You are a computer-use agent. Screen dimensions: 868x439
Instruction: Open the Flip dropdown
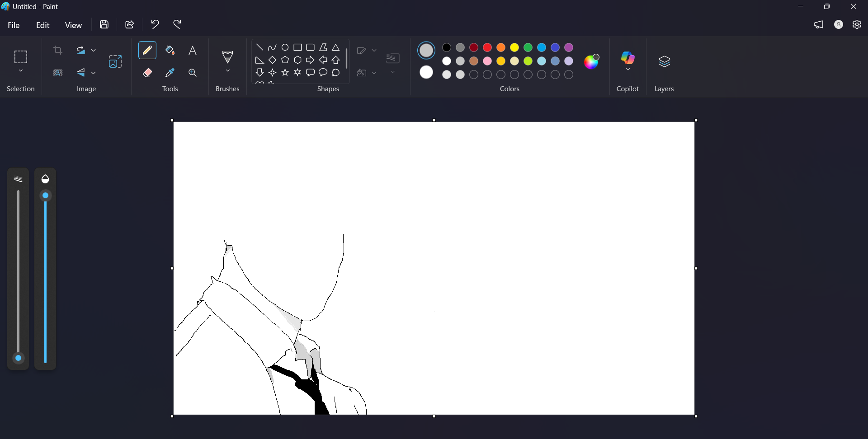point(93,72)
